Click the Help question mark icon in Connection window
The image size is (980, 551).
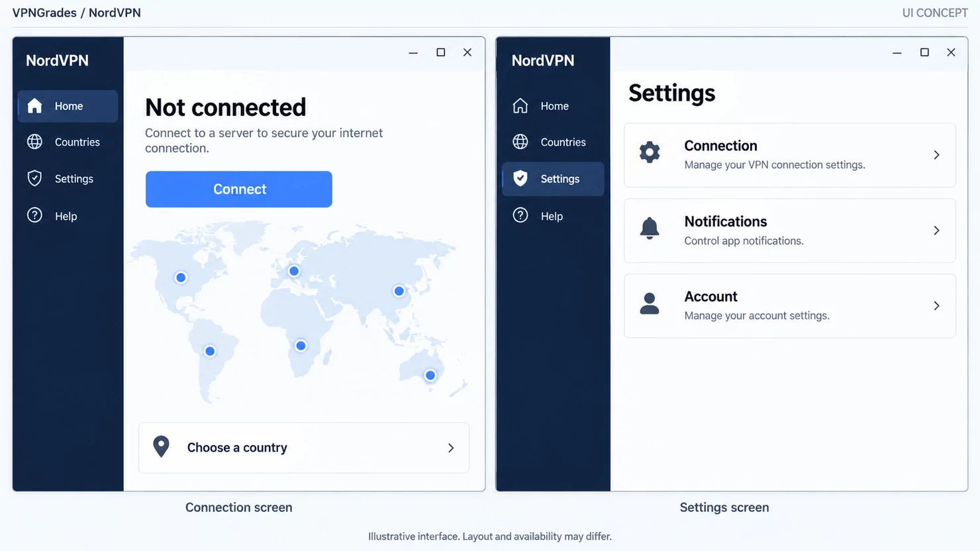point(34,215)
